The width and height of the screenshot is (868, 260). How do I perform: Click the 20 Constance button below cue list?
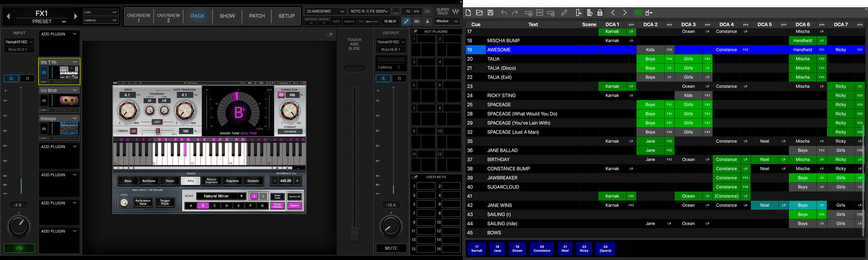point(542,249)
